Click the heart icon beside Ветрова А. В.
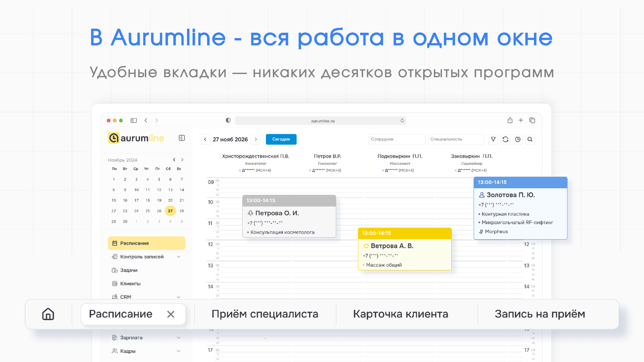Image resolution: width=644 pixels, height=362 pixels. (366, 246)
